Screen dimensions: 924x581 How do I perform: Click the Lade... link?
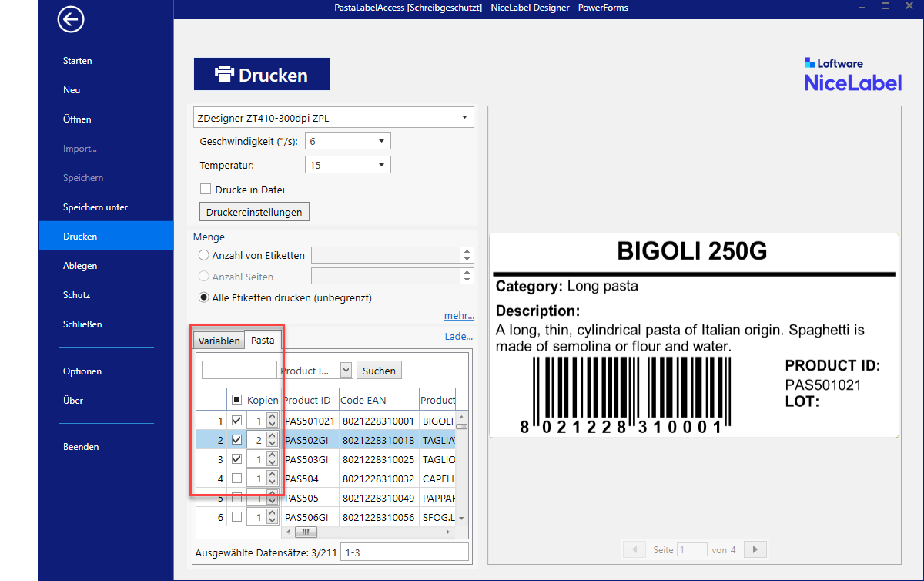coord(459,337)
